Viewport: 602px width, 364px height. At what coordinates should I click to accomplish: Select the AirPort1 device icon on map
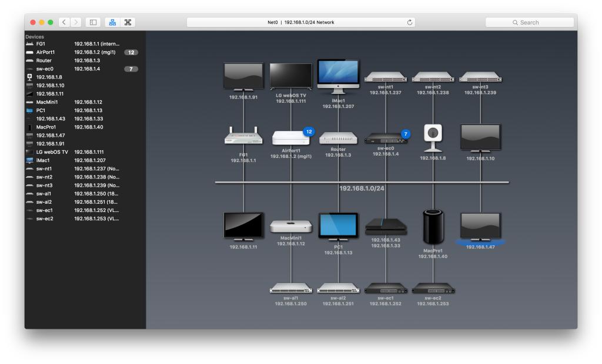coord(290,137)
